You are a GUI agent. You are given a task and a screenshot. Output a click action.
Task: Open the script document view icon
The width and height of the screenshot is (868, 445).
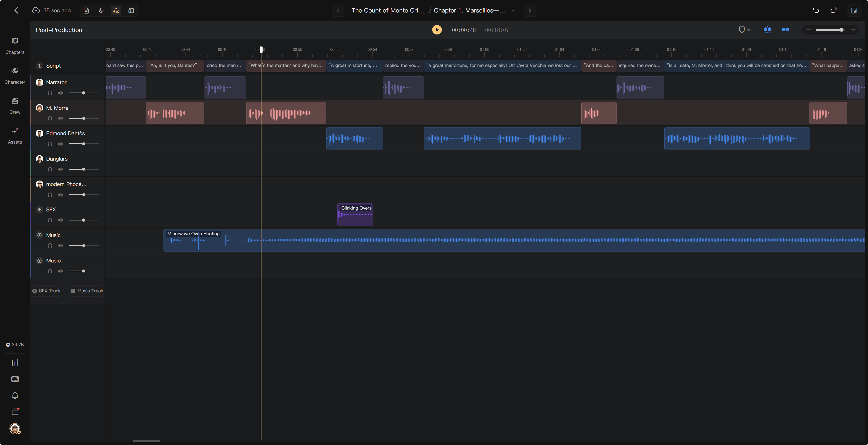(x=86, y=10)
